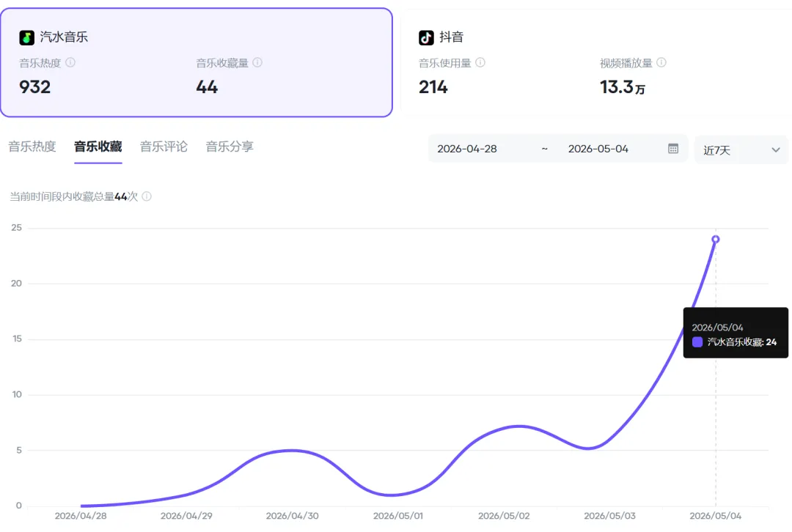Screen dimensions: 792x532
Task: Click x-axis label 2026/05/04
Action: coord(716,516)
